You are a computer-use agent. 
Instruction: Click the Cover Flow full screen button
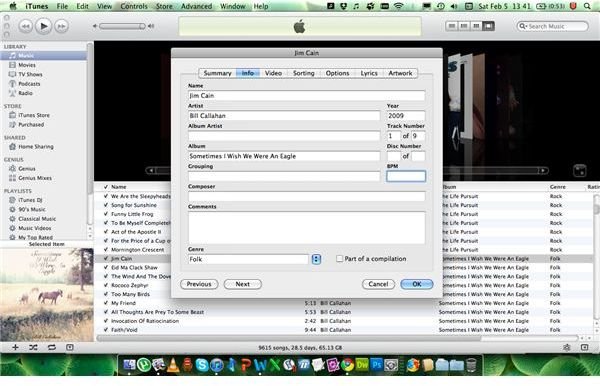(x=579, y=171)
